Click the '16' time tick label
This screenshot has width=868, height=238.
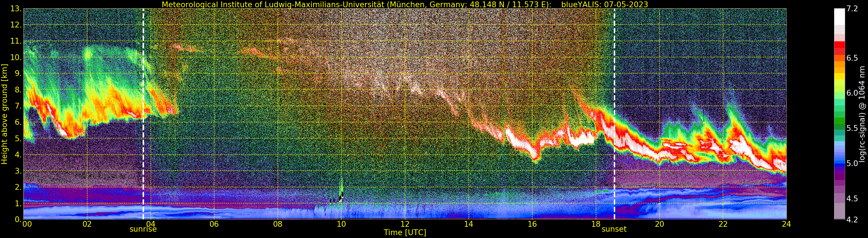[x=532, y=224]
